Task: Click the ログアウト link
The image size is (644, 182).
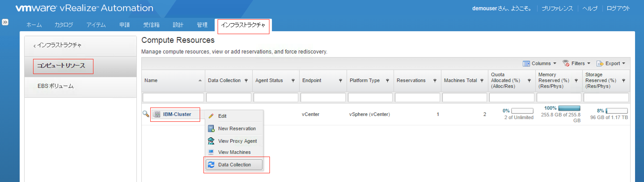Action: pos(618,8)
